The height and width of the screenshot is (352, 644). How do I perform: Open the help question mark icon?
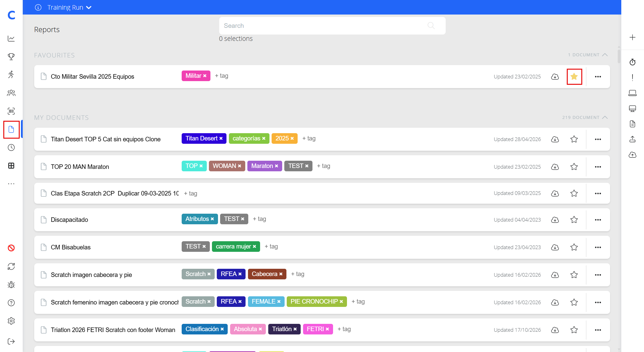pyautogui.click(x=11, y=303)
